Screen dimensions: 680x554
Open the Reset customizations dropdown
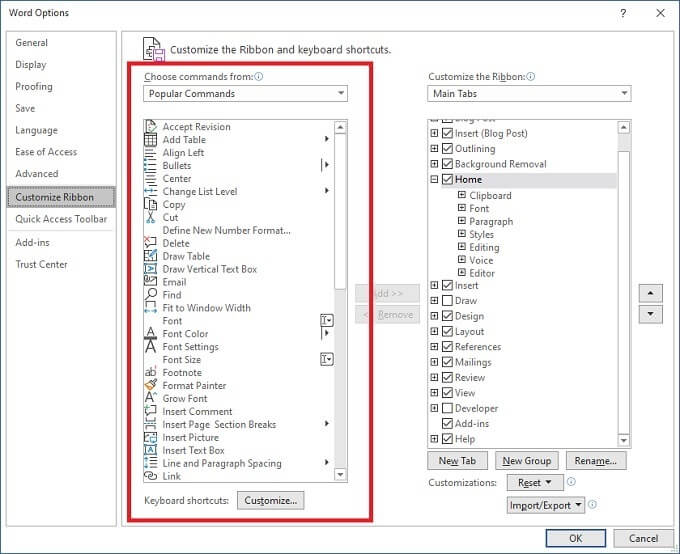coord(535,482)
